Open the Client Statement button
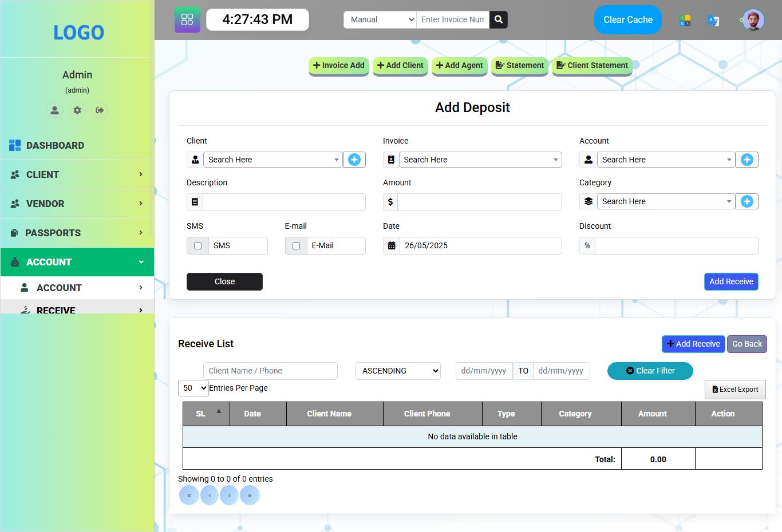 pyautogui.click(x=593, y=65)
